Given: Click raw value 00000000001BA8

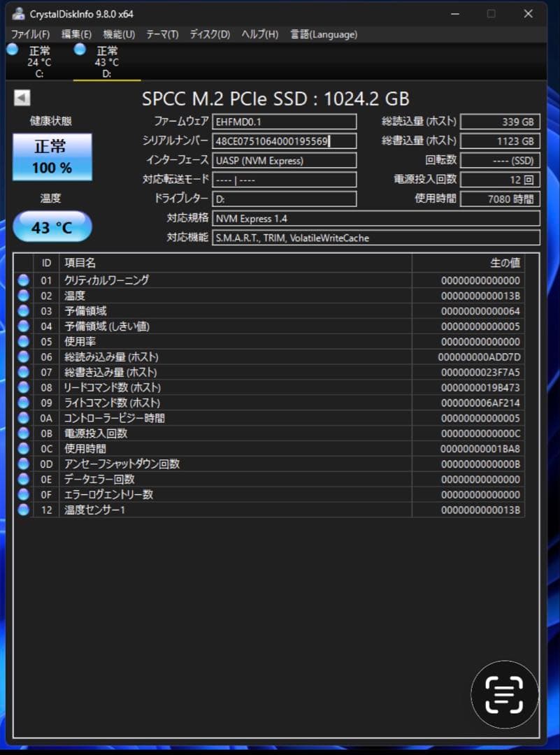Looking at the screenshot, I should [480, 449].
